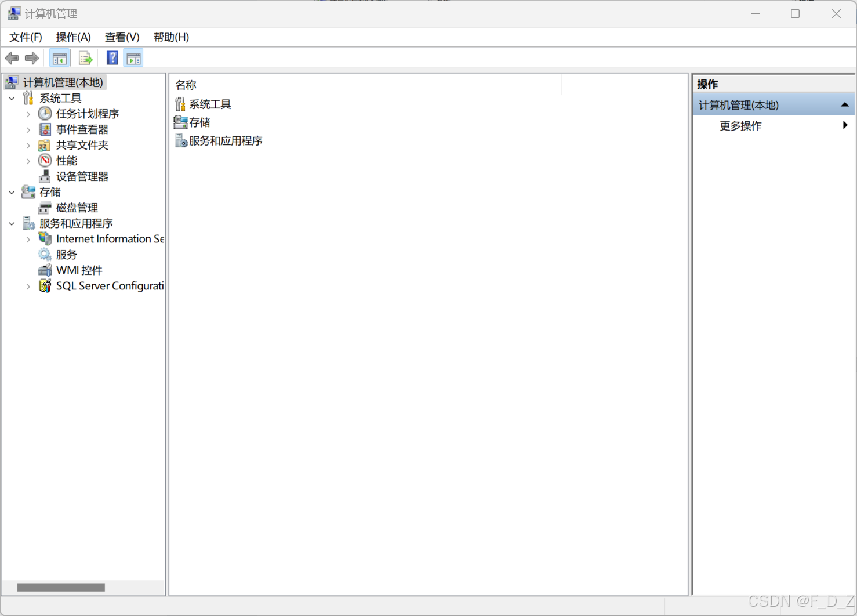Screen dimensions: 857x616
Task: Click the tree pane horizontal scrollbar
Action: [61, 588]
